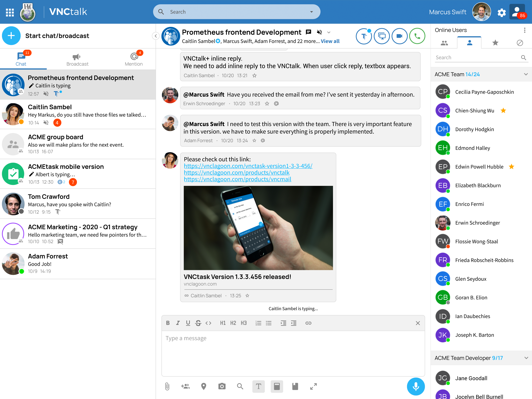Unmute the Prometheus chat via the muted speaker icon
The height and width of the screenshot is (399, 532).
(x=319, y=32)
